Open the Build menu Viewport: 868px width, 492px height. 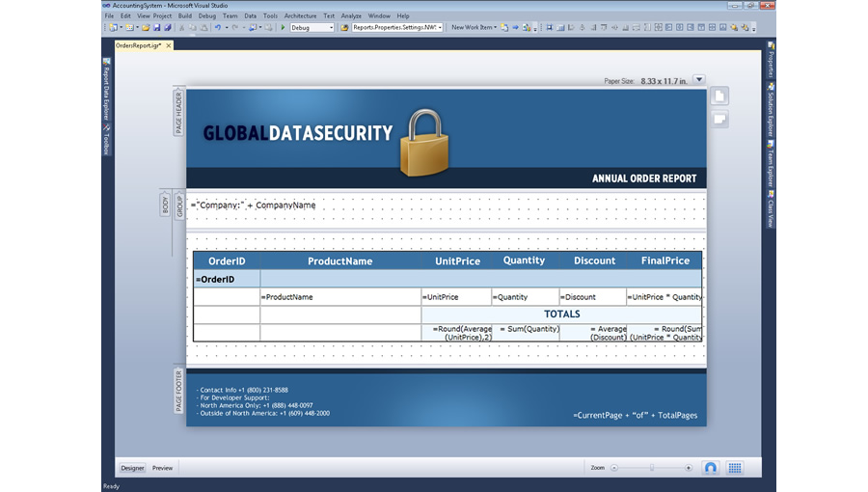click(x=185, y=16)
